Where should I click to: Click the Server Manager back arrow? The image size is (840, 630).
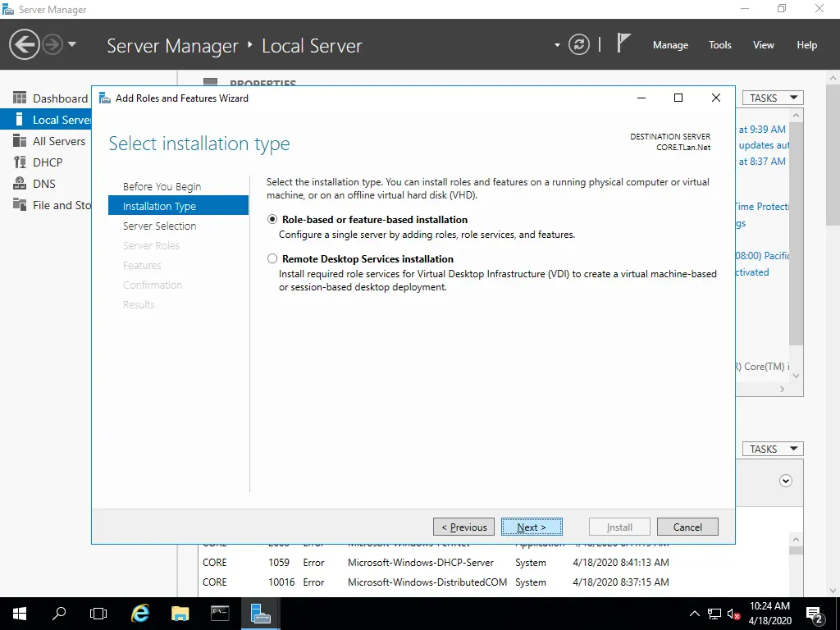point(25,44)
